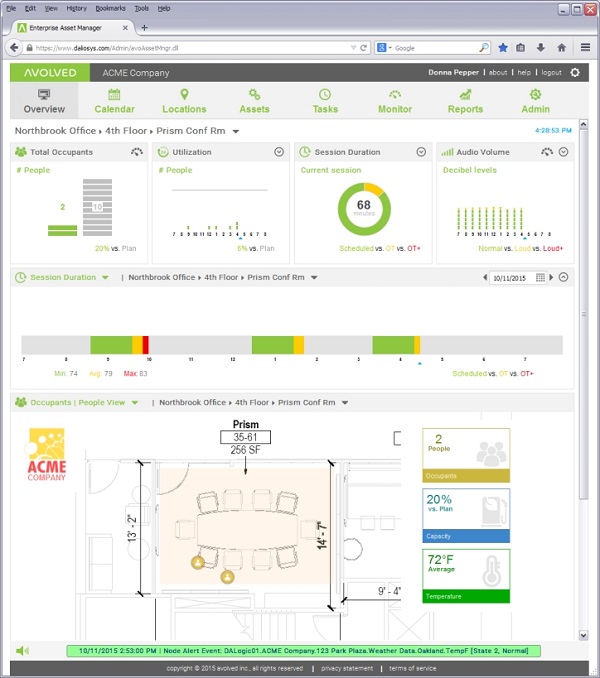Screen dimensions: 600x678
Task: Click the search magnifier icon
Action: [x=484, y=48]
